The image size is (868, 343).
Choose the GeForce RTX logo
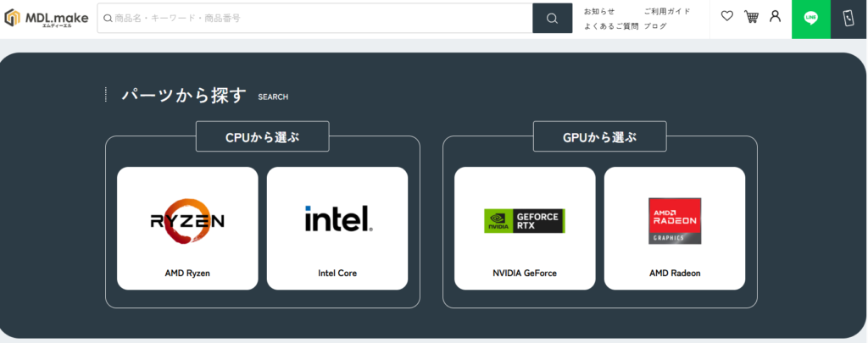(525, 221)
